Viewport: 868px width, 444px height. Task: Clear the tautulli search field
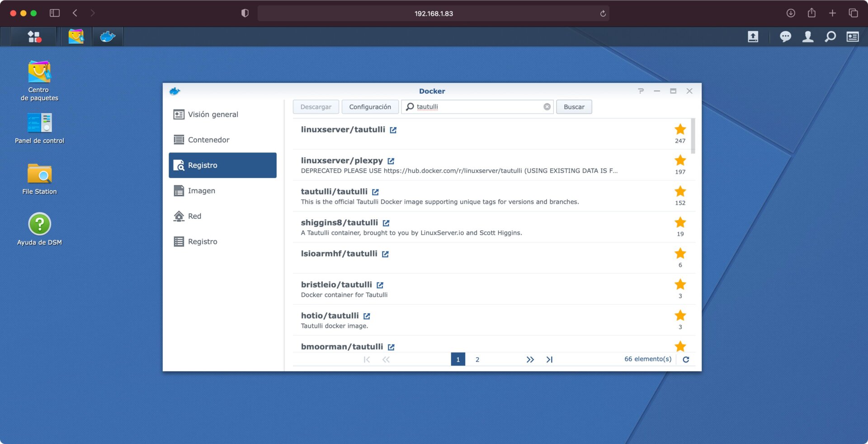547,107
